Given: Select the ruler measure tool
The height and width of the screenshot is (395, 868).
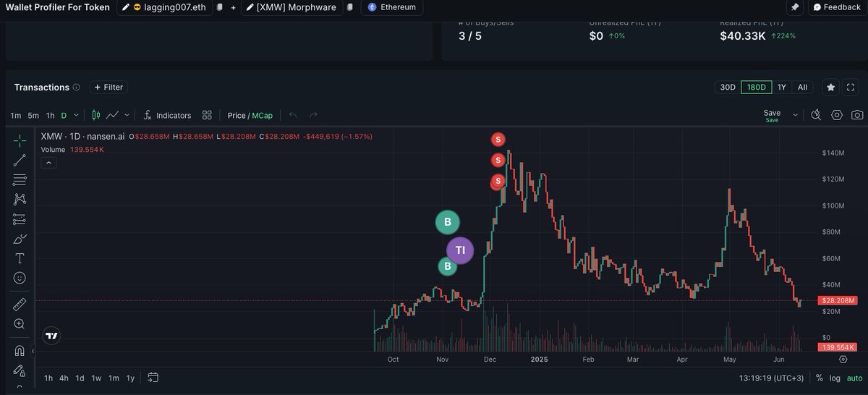Looking at the screenshot, I should 20,305.
